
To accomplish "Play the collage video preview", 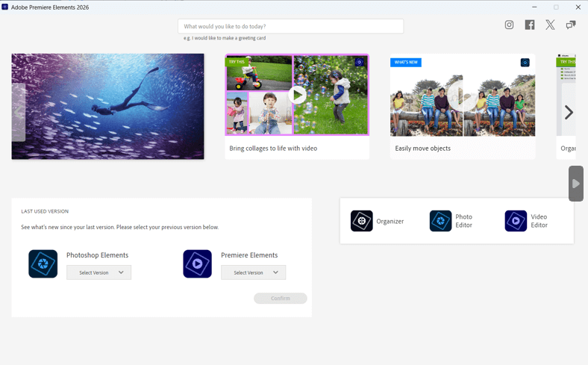I will pos(297,95).
